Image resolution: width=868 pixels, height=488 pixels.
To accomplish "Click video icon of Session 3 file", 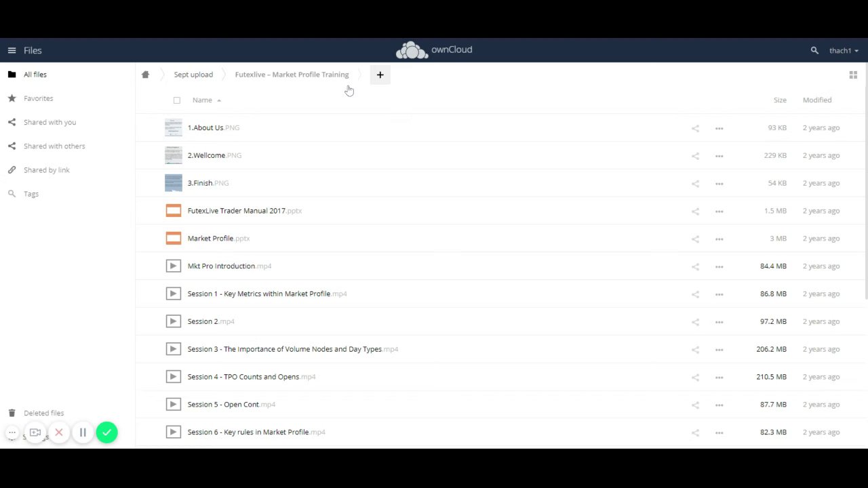I will pos(174,349).
